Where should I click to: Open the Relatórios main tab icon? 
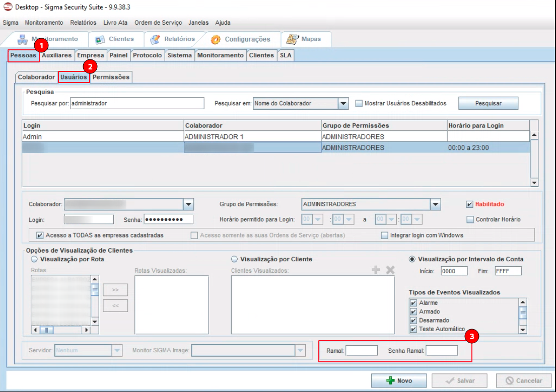(155, 39)
